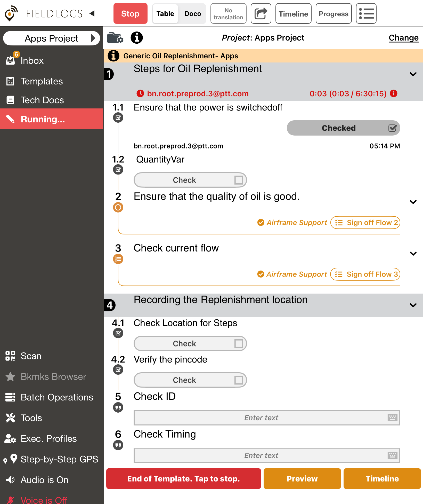The image size is (423, 504).
Task: Click the Check ID text field
Action: pos(261,418)
